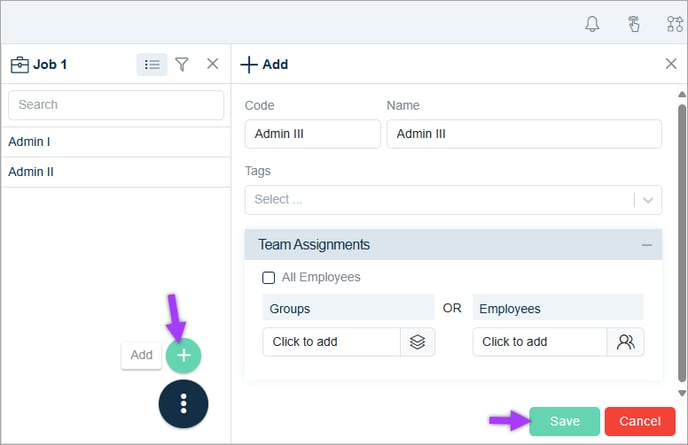Select Admin I from the job list

tap(116, 142)
